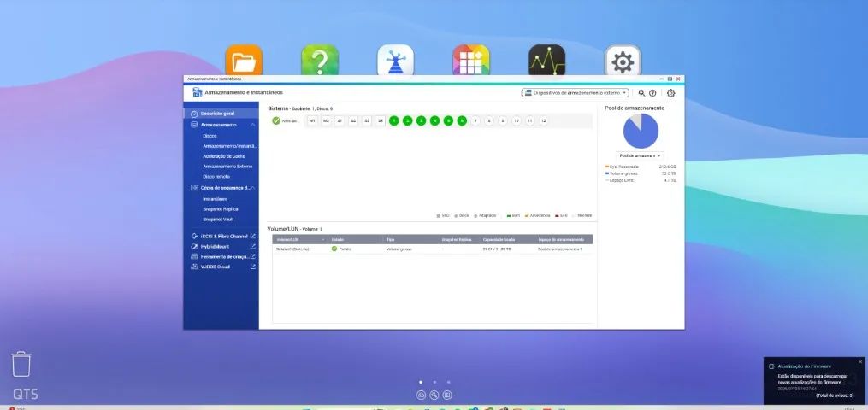Open the trash bin on the desktop

point(21,364)
